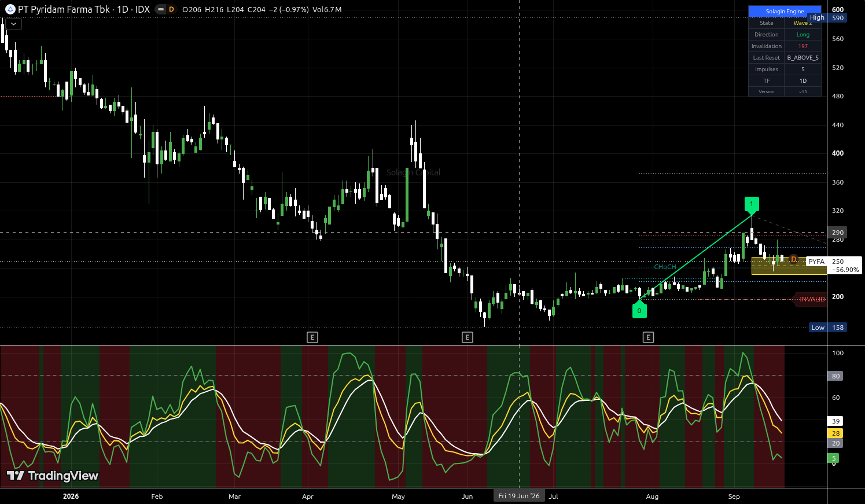
Task: Click the Vol 6.7M readout
Action: pyautogui.click(x=327, y=10)
